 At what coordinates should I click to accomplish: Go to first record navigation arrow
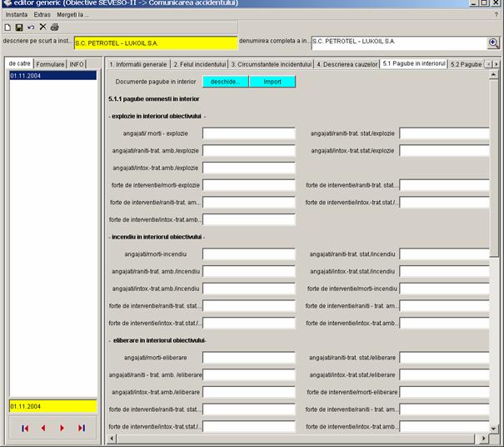click(25, 428)
